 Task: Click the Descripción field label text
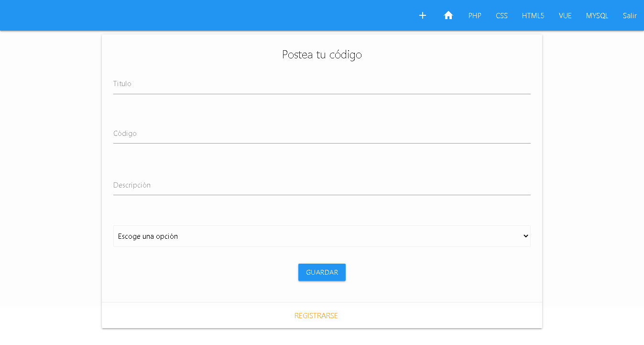132,185
